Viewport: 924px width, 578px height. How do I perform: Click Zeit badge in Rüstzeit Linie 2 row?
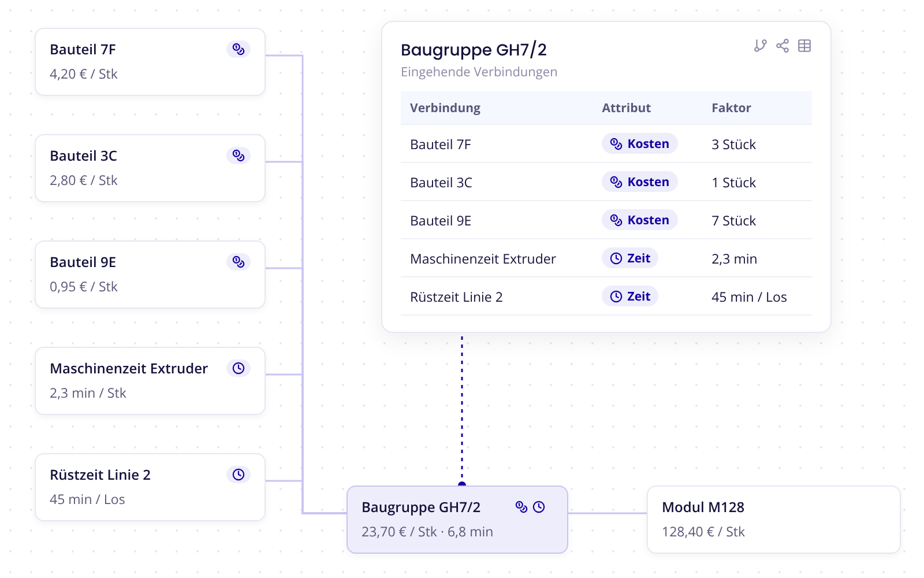630,297
